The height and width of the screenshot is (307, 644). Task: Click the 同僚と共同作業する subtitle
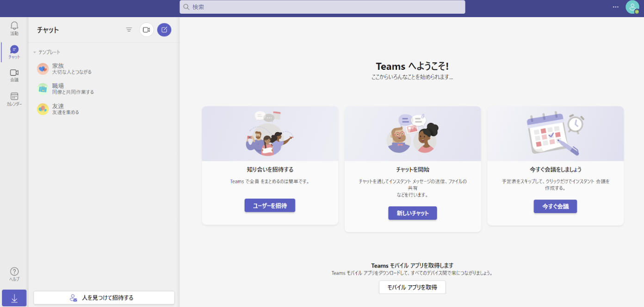[x=73, y=92]
